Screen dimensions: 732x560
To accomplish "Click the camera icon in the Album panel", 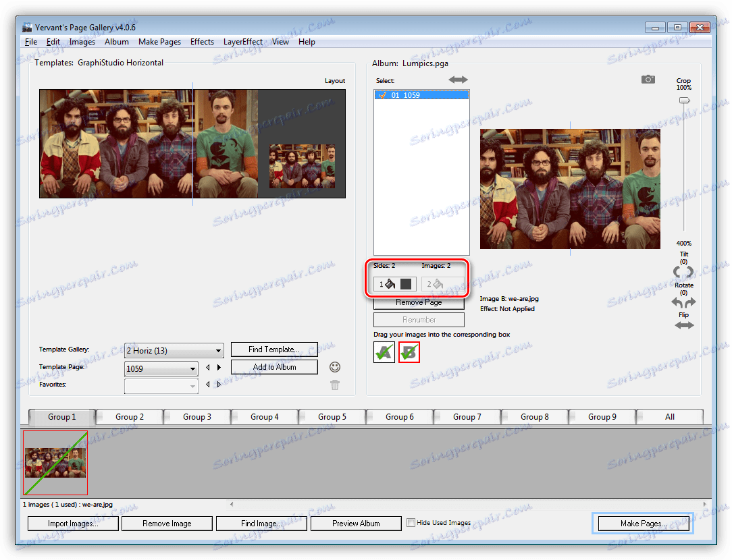I will (x=648, y=80).
